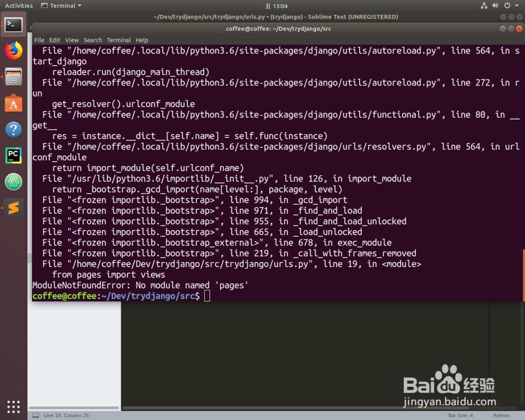Launch Firefox from the dock
525x420 pixels.
pos(14,50)
